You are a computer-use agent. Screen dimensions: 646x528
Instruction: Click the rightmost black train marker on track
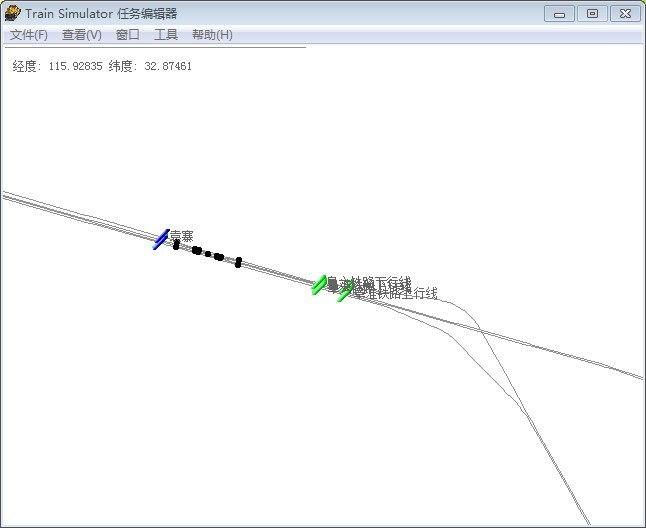pyautogui.click(x=238, y=262)
